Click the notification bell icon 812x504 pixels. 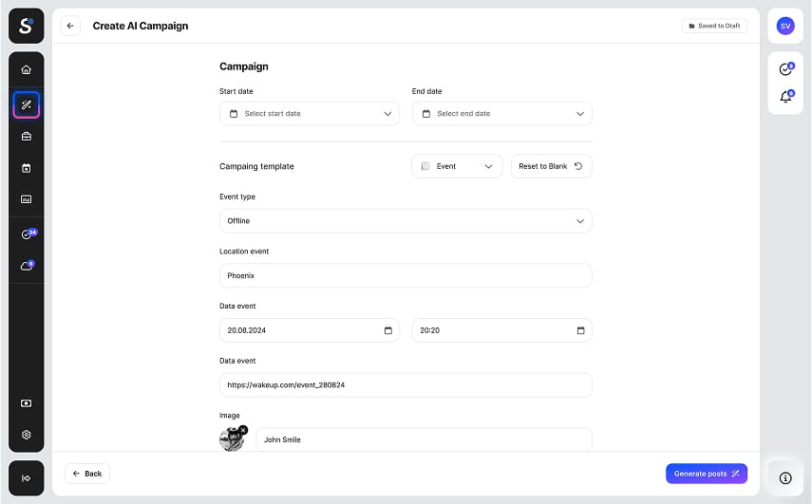pos(785,97)
